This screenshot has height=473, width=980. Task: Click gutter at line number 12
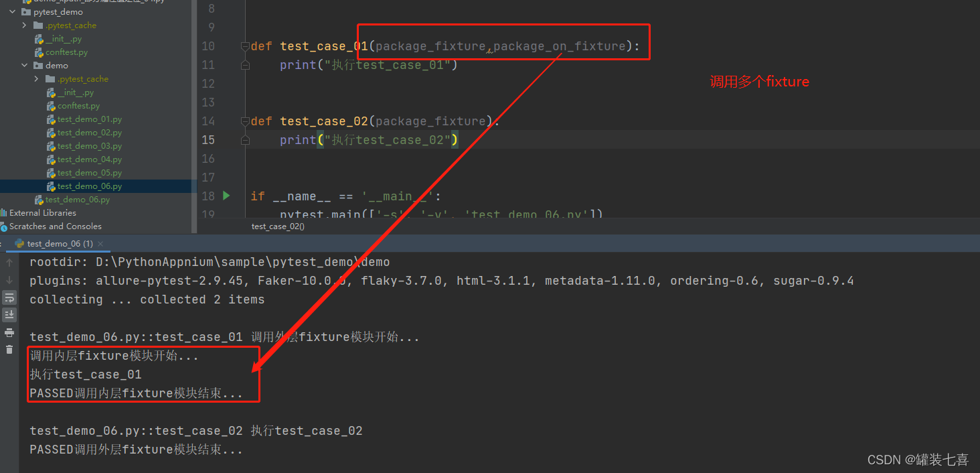(208, 84)
